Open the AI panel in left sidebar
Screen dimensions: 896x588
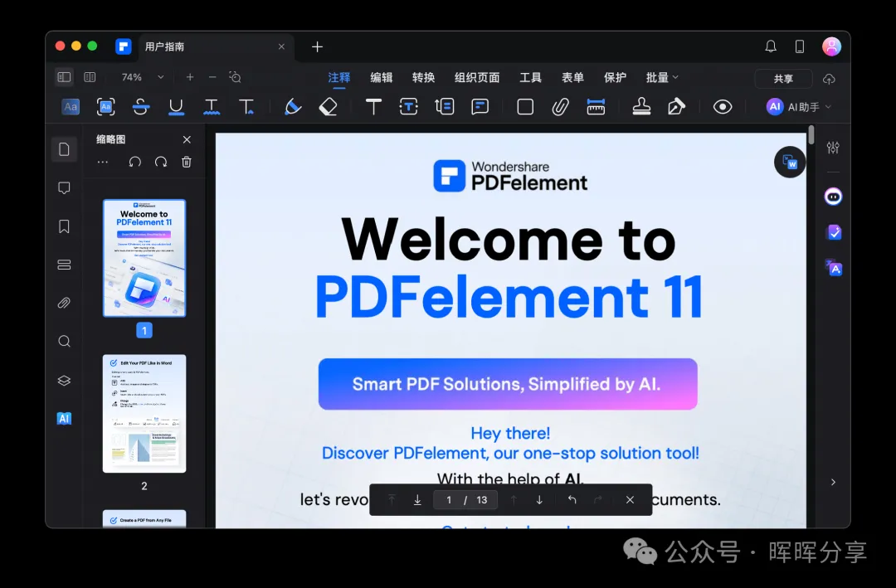tap(64, 418)
